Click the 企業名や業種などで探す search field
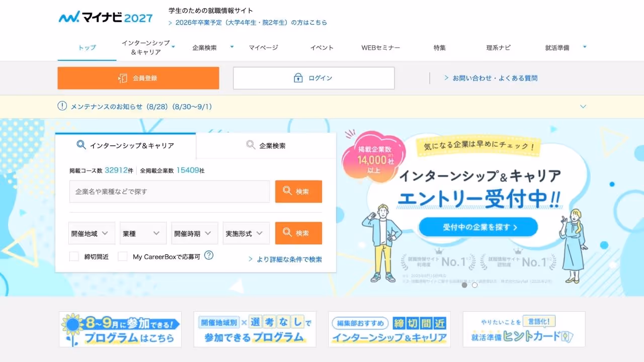 coord(170,192)
